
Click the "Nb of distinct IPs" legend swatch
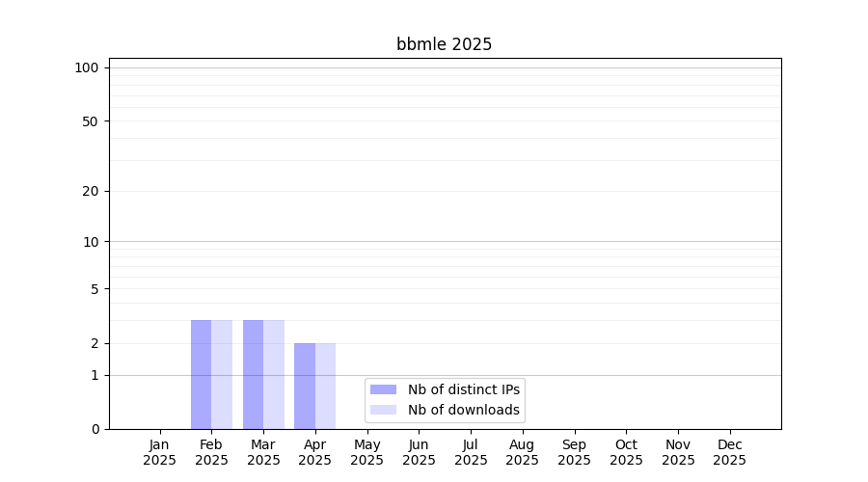(x=383, y=389)
